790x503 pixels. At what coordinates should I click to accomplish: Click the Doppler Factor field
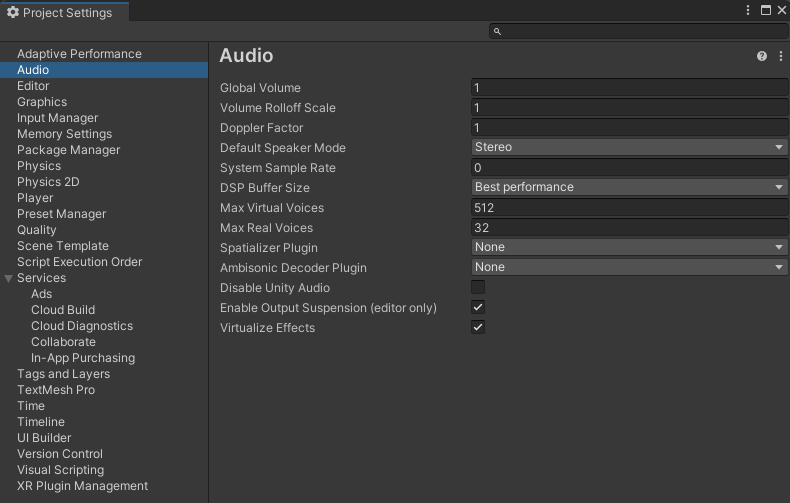pos(629,128)
